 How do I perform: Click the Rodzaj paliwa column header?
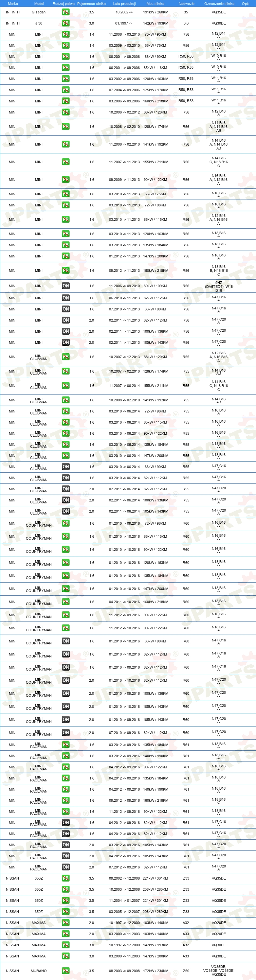(x=64, y=3)
